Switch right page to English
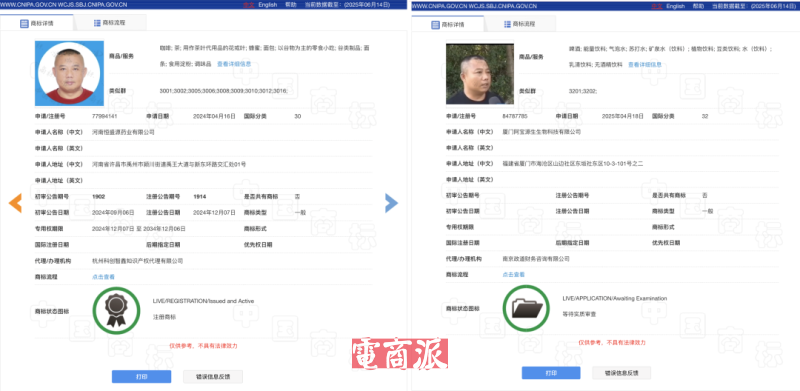This screenshot has width=800, height=391. [676, 6]
